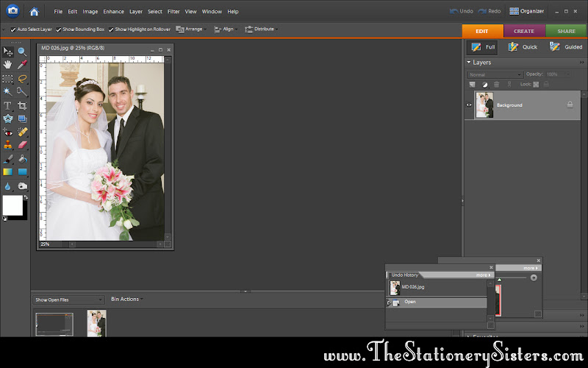Click the white foreground color swatch
The height and width of the screenshot is (368, 588).
[12, 206]
